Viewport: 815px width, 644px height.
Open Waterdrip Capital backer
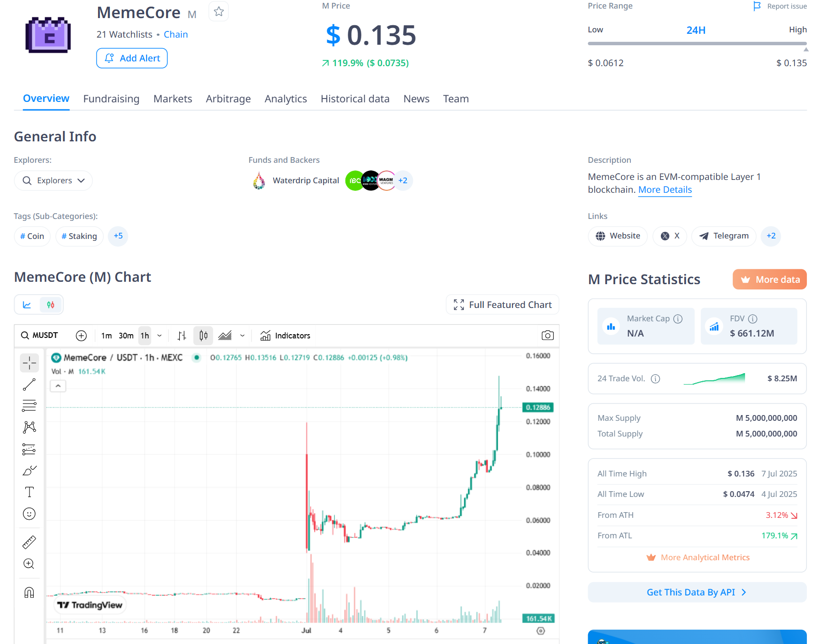296,180
